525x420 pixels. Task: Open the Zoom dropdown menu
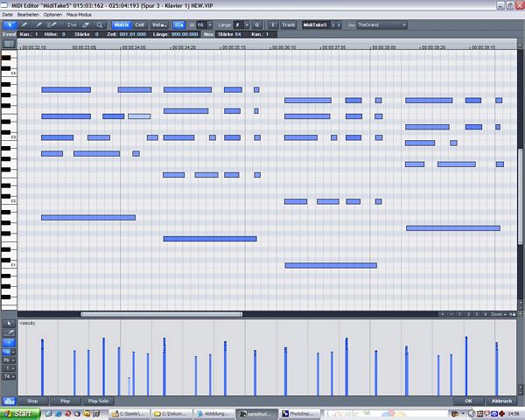coord(499,314)
